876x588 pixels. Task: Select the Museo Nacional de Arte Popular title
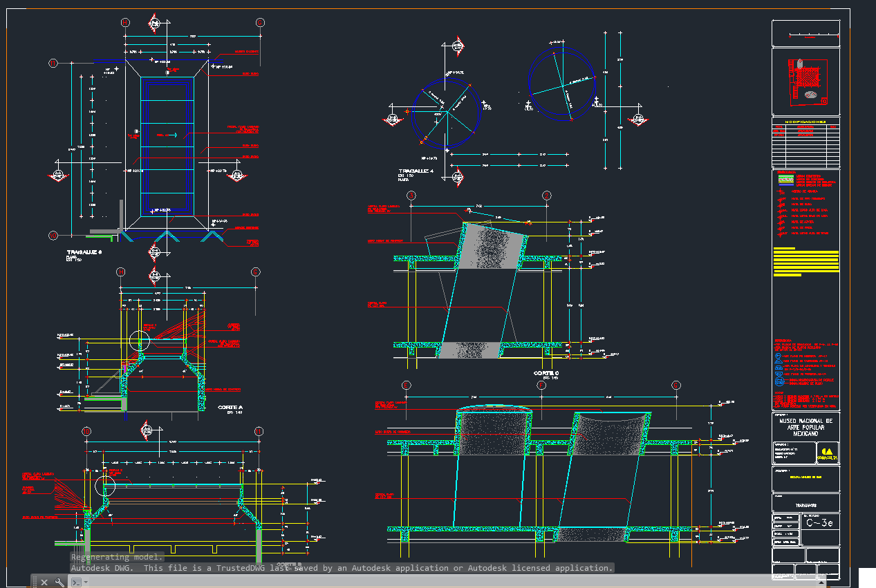point(805,426)
